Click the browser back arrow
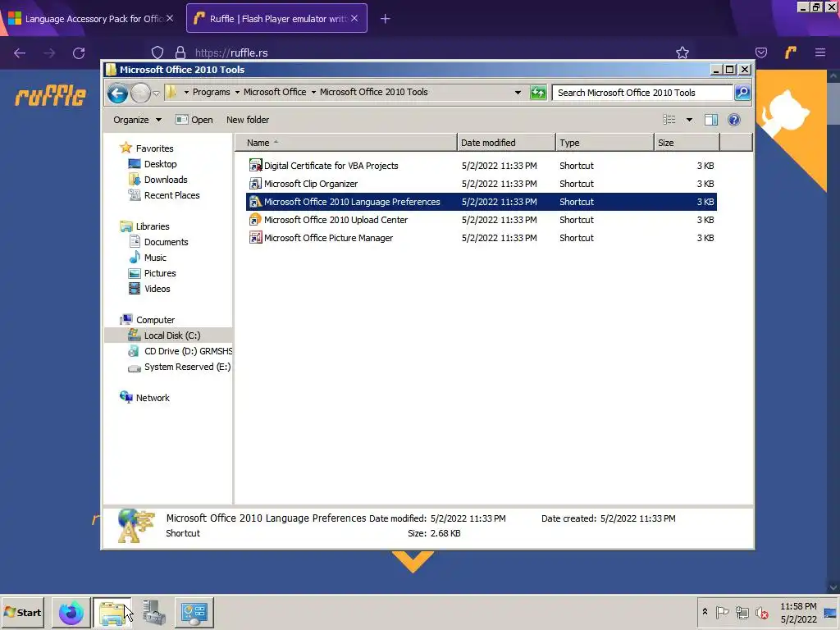 [20, 52]
